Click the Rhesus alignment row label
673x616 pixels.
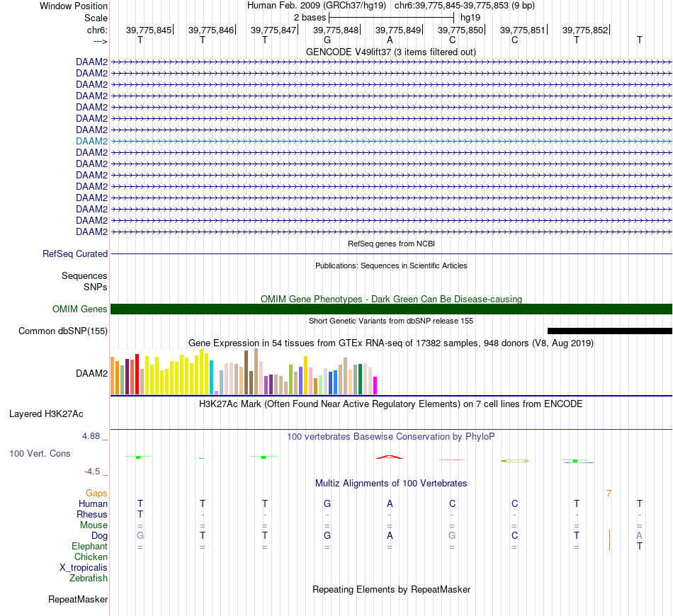[x=92, y=514]
